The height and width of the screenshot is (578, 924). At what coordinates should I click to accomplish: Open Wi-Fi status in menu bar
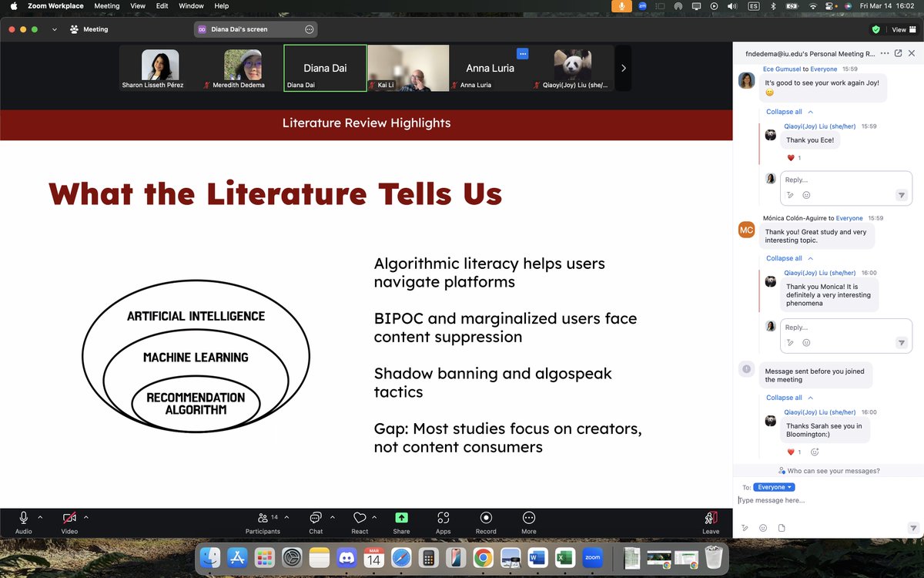coord(812,6)
